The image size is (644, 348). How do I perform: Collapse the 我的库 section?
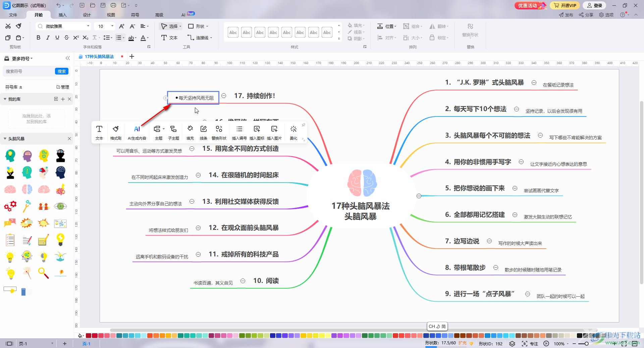pyautogui.click(x=5, y=99)
